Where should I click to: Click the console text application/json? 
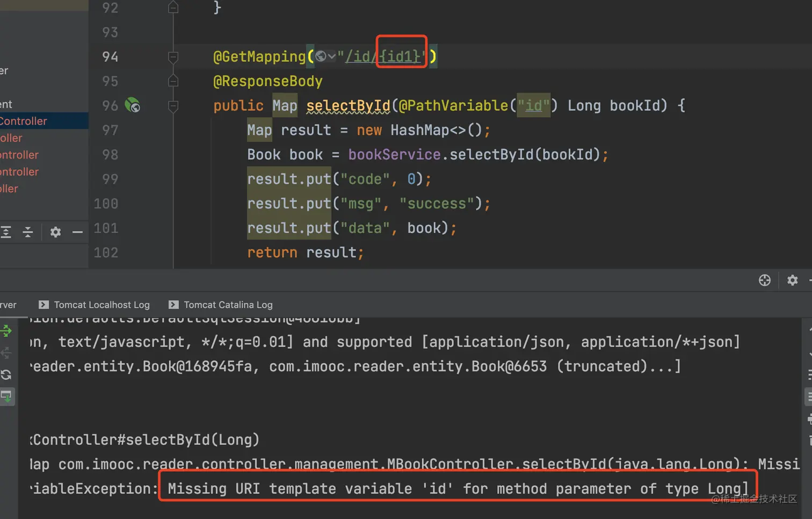(496, 342)
